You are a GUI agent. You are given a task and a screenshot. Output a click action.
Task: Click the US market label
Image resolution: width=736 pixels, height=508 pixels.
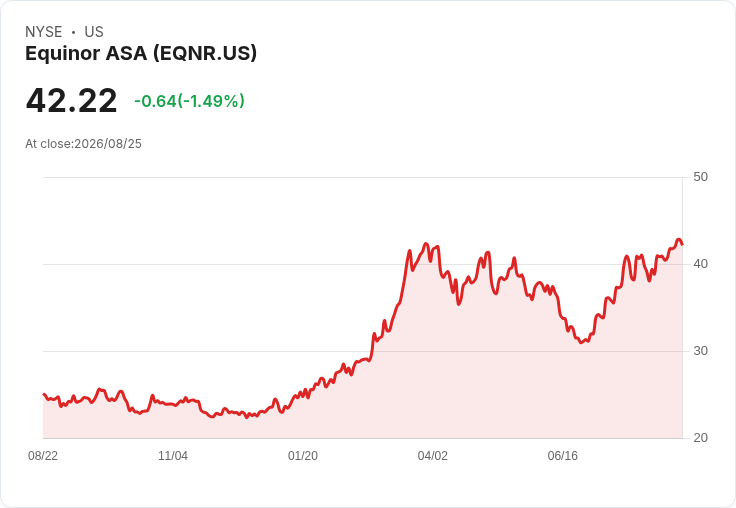[94, 32]
